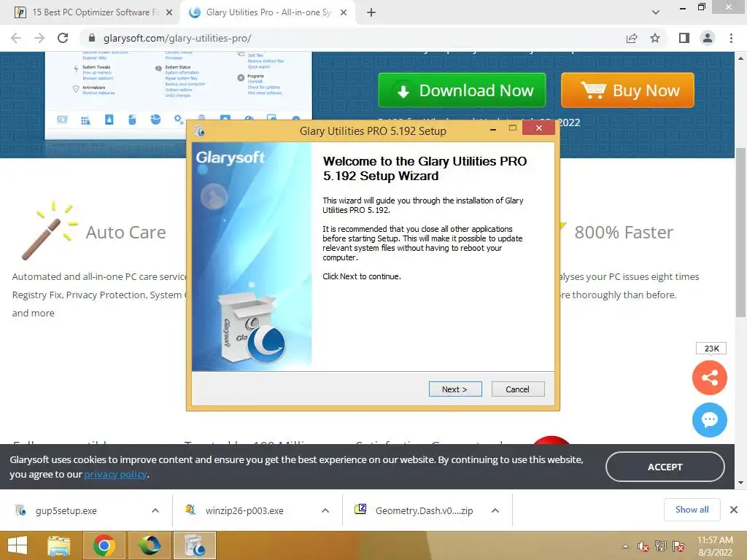Click the page vertical scrollbar thumb

(740, 233)
